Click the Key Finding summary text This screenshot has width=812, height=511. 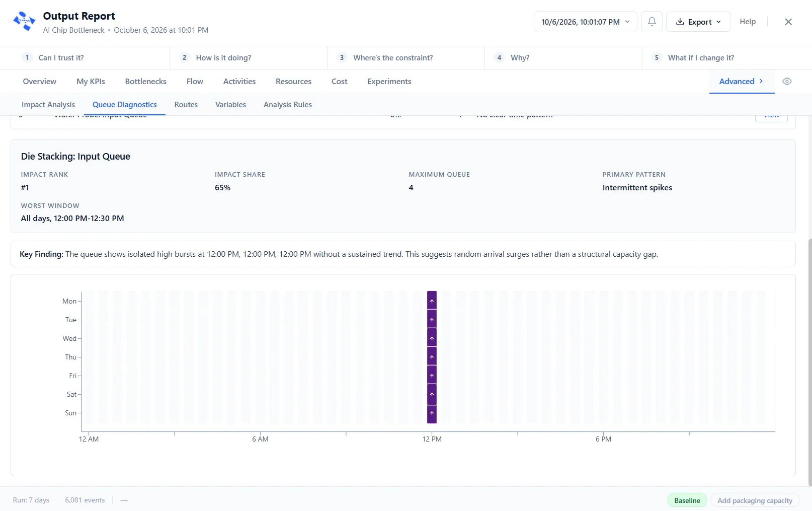339,254
